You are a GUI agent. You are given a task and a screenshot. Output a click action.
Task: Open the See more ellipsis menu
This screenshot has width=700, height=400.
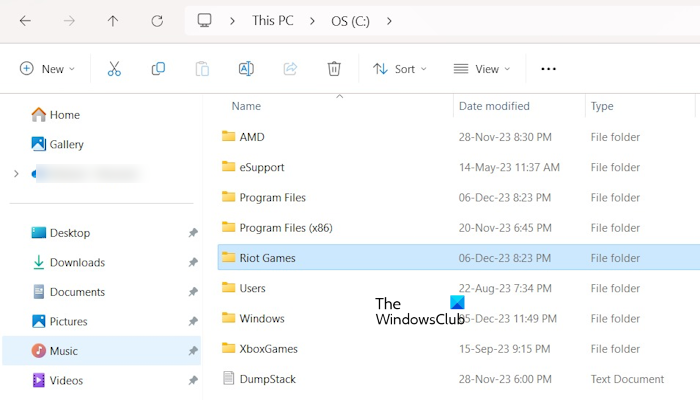[548, 69]
